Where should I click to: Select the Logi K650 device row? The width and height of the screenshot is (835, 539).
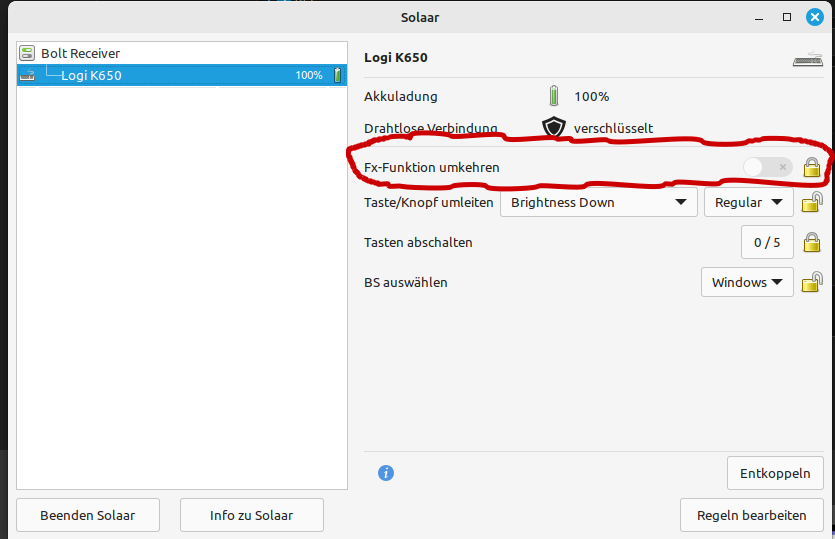click(182, 75)
